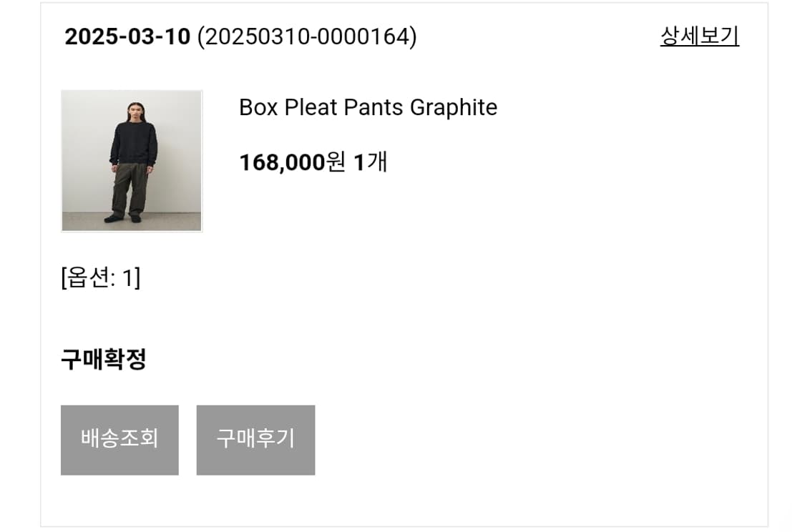This screenshot has width=805, height=532.
Task: Click the order number 20250310-0000164
Action: 306,36
